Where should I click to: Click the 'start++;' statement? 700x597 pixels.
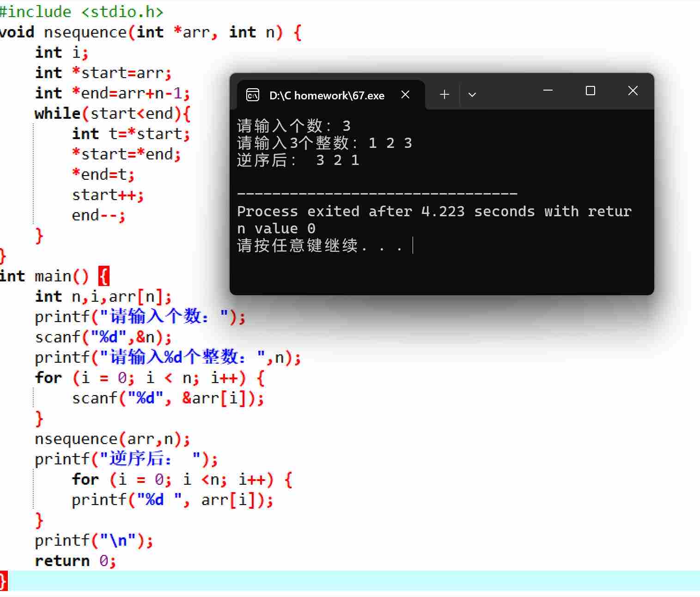pyautogui.click(x=108, y=195)
